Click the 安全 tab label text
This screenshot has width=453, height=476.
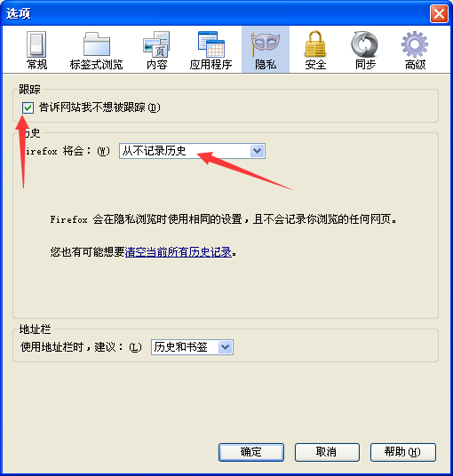[315, 65]
